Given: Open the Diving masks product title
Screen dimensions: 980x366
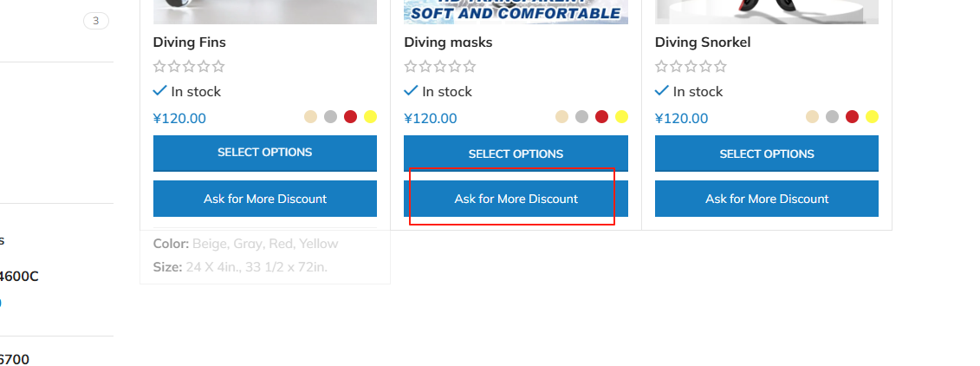Looking at the screenshot, I should tap(448, 42).
